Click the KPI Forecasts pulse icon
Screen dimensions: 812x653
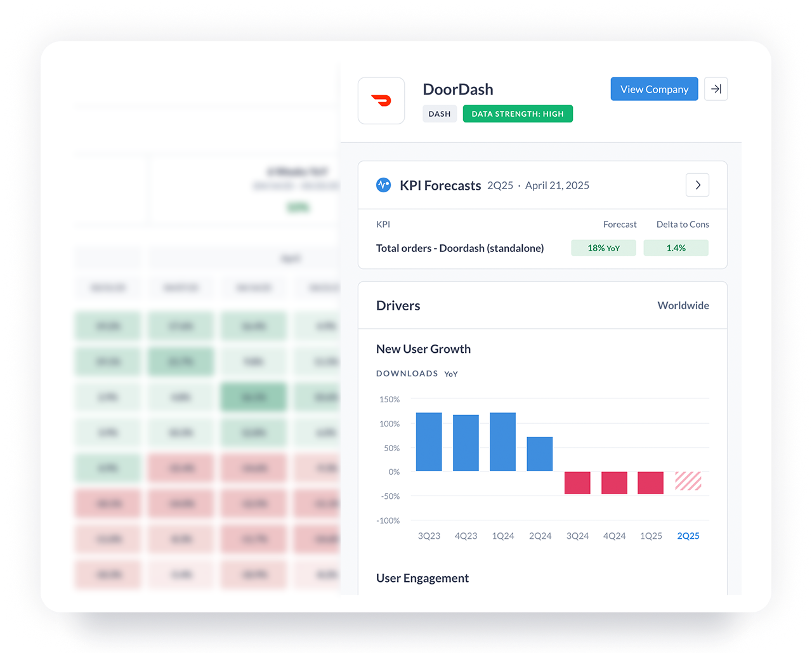384,185
